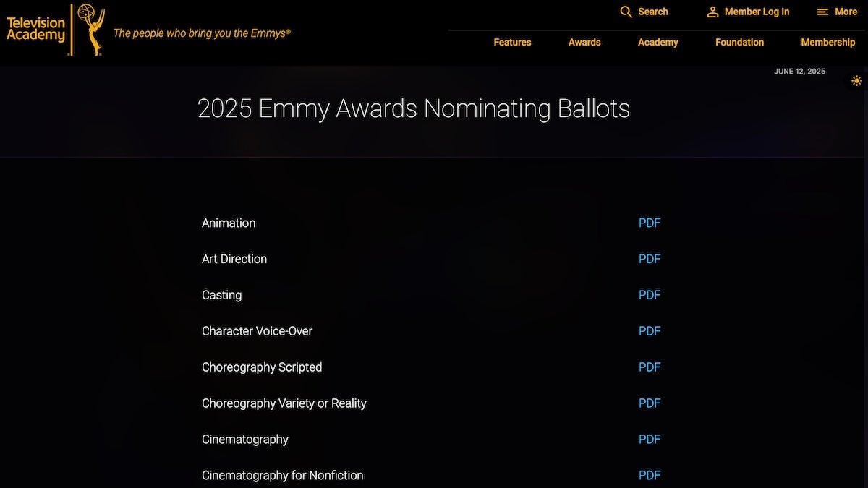Toggle light mode with the sun icon
This screenshot has width=868, height=488.
pos(857,81)
